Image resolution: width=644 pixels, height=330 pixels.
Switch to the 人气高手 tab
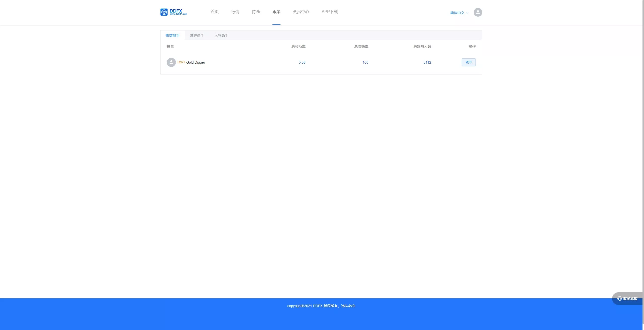coord(221,35)
